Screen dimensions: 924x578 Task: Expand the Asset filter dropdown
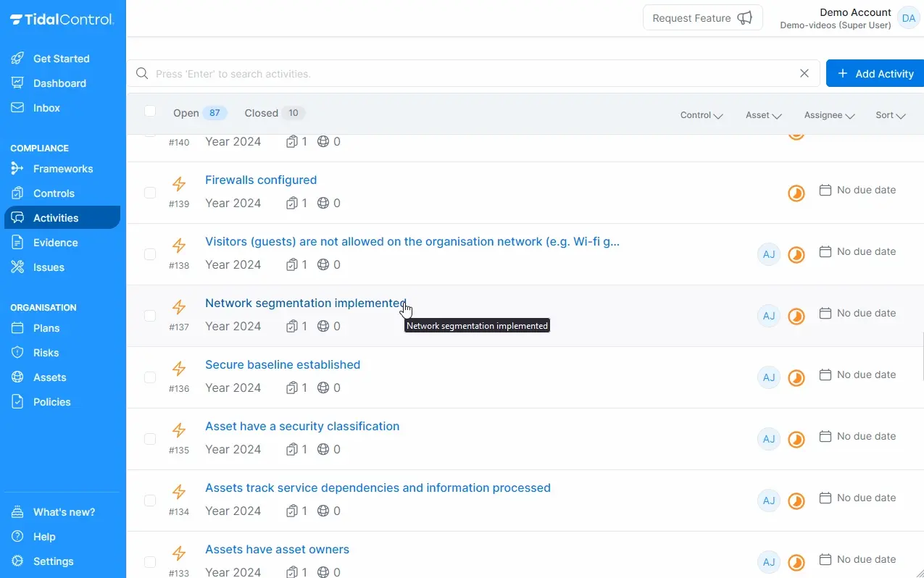764,115
